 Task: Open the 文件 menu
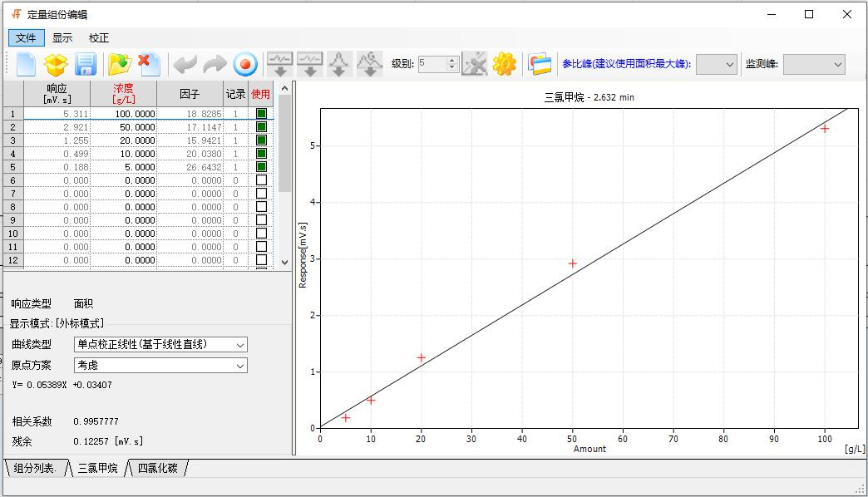[x=26, y=37]
